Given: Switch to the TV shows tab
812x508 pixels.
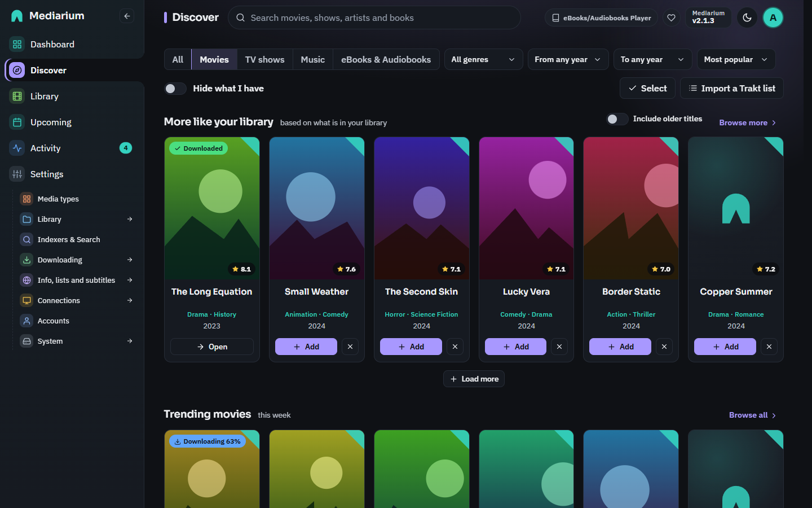Looking at the screenshot, I should [264, 59].
